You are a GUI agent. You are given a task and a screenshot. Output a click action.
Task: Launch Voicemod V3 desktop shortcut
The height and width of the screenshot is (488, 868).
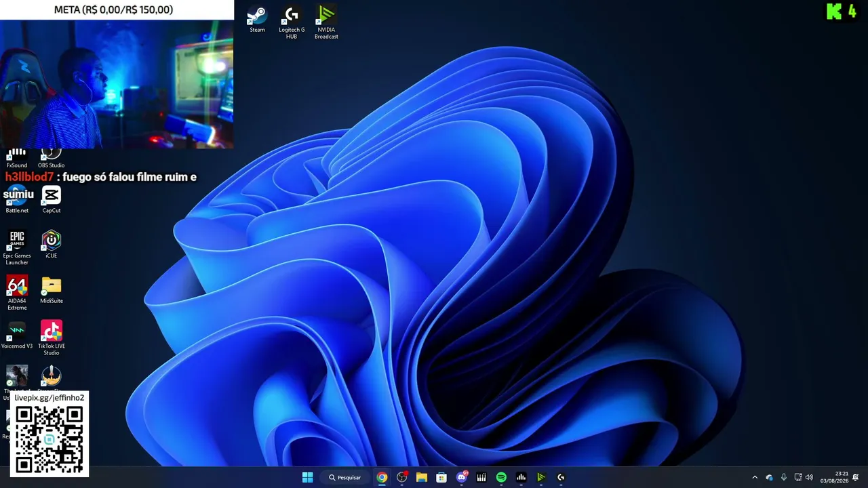[17, 335]
